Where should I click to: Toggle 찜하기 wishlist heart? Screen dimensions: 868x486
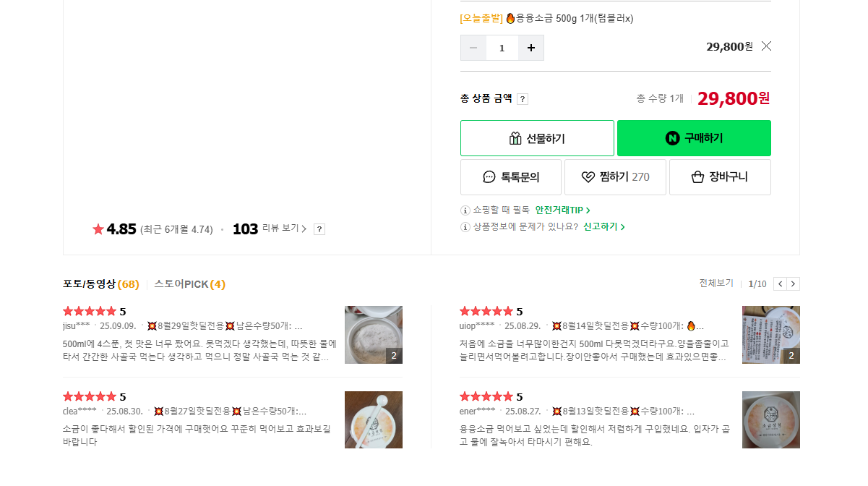coord(615,177)
